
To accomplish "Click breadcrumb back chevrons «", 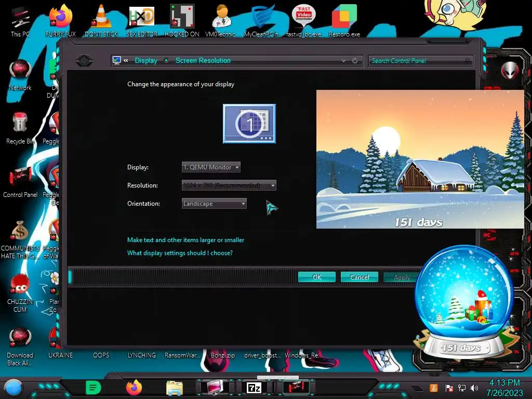I will click(126, 60).
